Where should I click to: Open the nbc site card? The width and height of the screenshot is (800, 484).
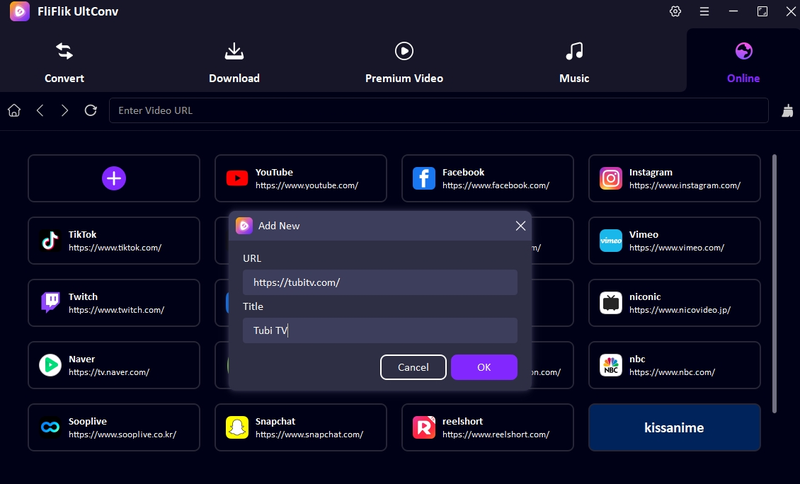pos(674,365)
